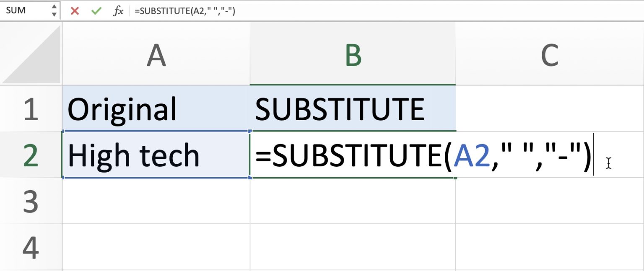644x271 pixels.
Task: Select column header B
Action: pyautogui.click(x=352, y=54)
